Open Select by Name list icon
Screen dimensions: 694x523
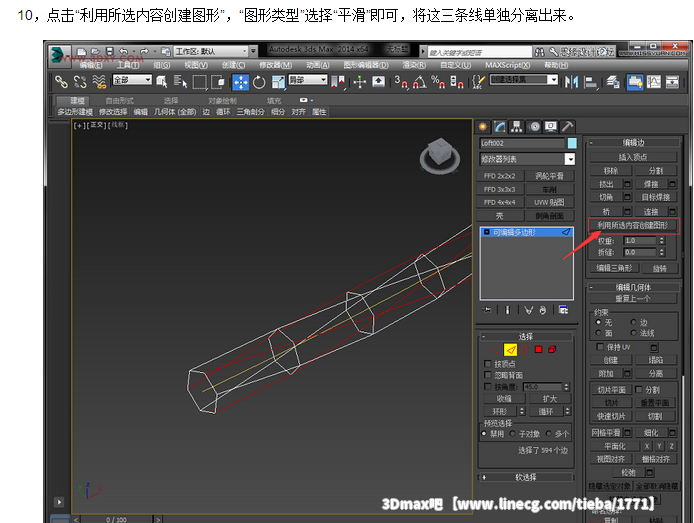click(x=180, y=82)
